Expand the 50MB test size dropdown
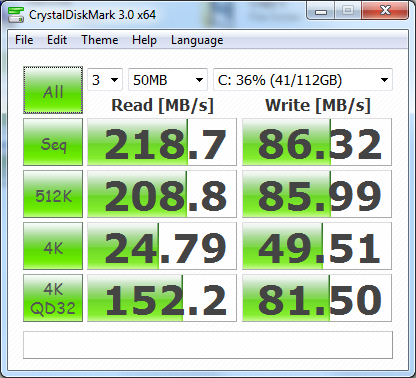Image resolution: width=416 pixels, height=378 pixels. click(x=168, y=80)
